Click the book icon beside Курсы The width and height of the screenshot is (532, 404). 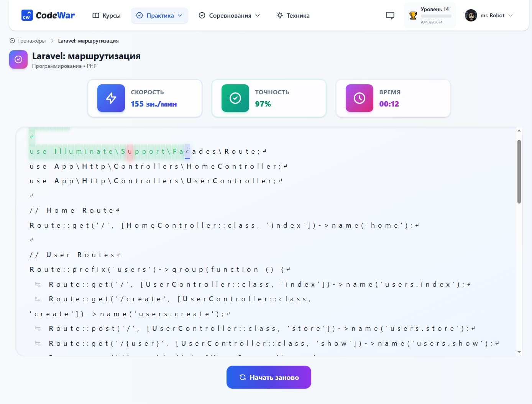96,15
